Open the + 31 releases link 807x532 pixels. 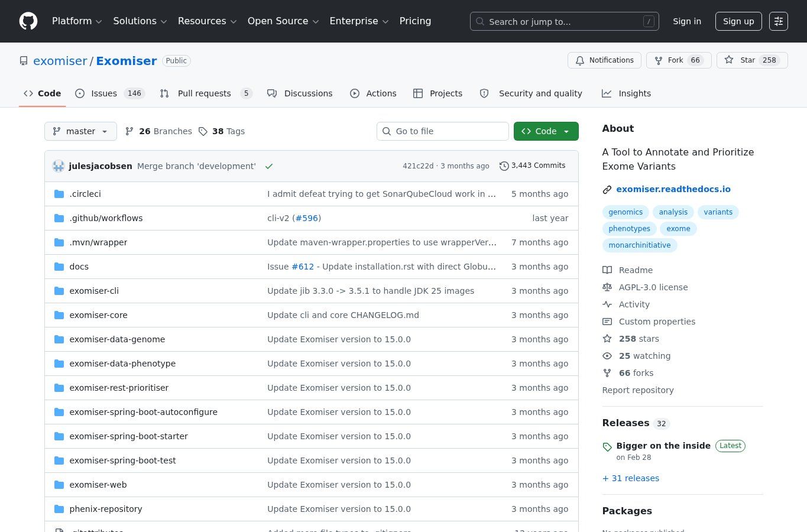click(631, 478)
